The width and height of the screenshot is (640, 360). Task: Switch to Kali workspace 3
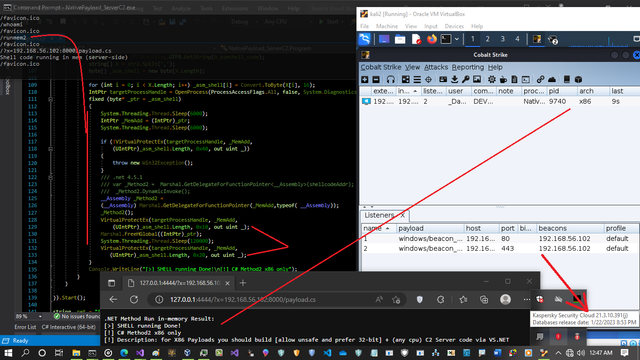coord(502,39)
